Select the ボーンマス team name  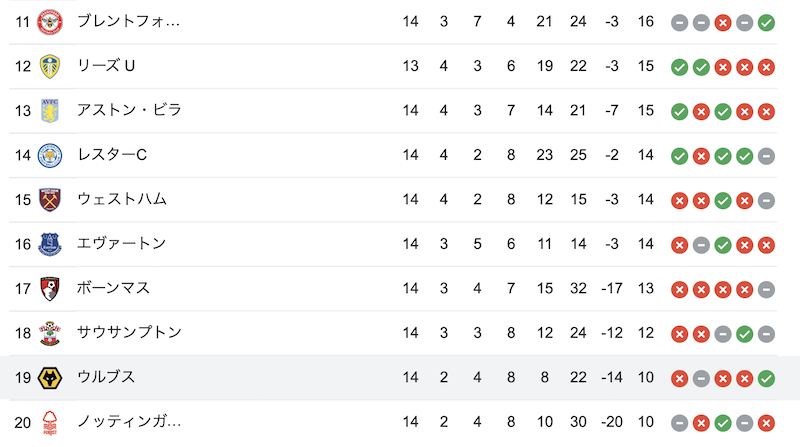click(x=113, y=288)
